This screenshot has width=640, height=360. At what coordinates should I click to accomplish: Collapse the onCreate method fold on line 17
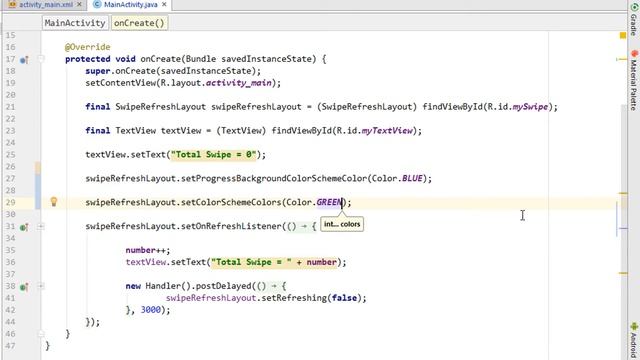pos(41,59)
